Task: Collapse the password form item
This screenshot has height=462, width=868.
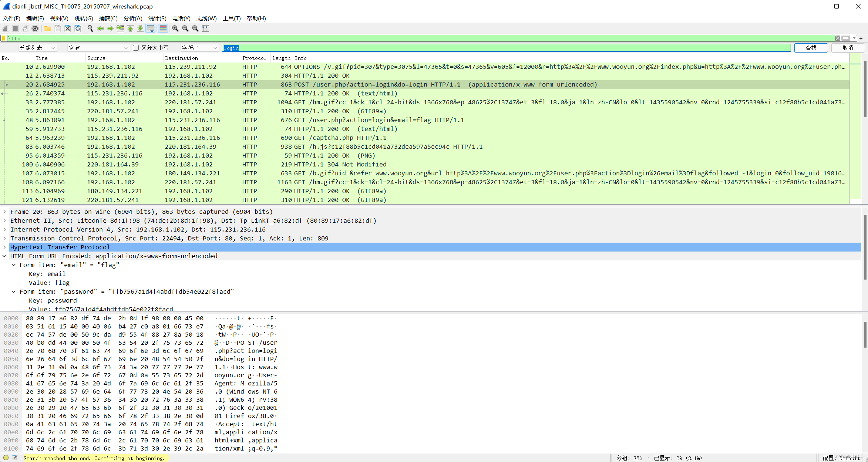Action: pos(14,291)
